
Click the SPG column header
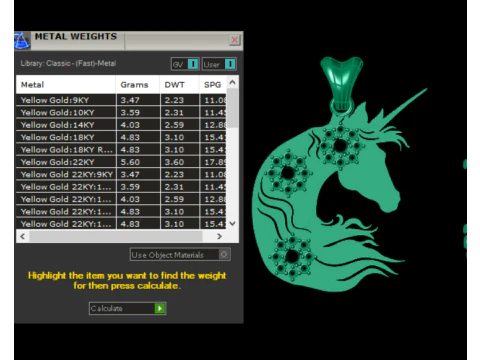pyautogui.click(x=213, y=85)
